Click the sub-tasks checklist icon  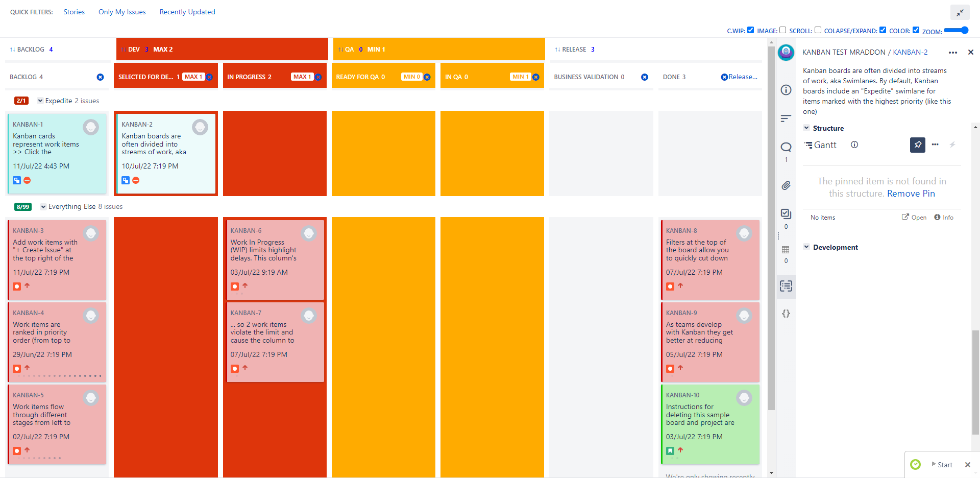pyautogui.click(x=786, y=214)
